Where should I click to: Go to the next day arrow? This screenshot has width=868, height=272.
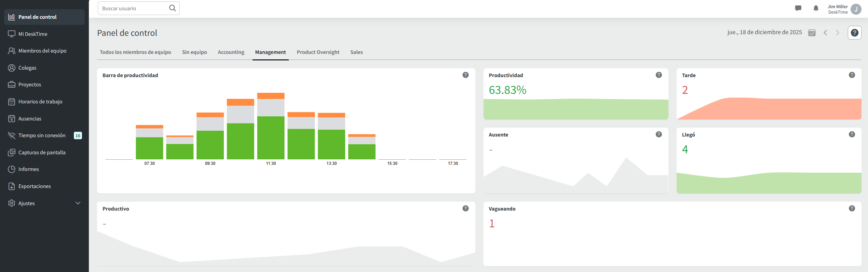pyautogui.click(x=837, y=33)
